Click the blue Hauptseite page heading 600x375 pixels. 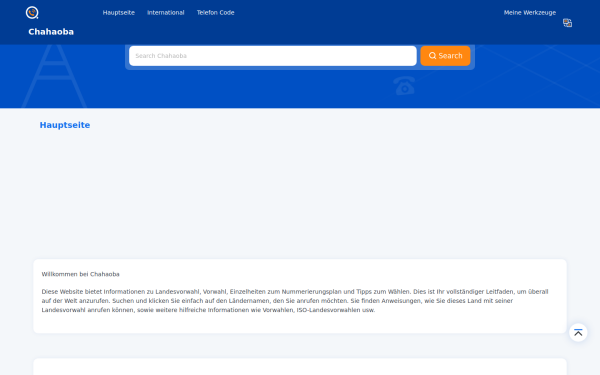coord(65,125)
